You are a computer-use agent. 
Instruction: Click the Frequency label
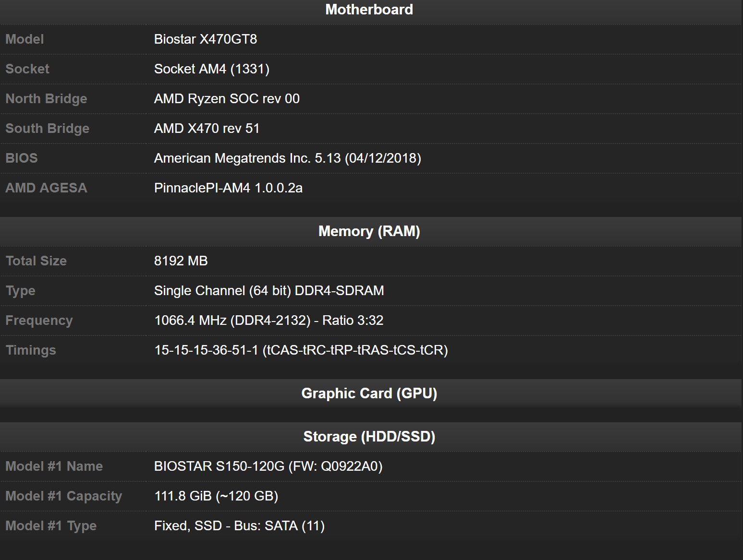click(39, 321)
